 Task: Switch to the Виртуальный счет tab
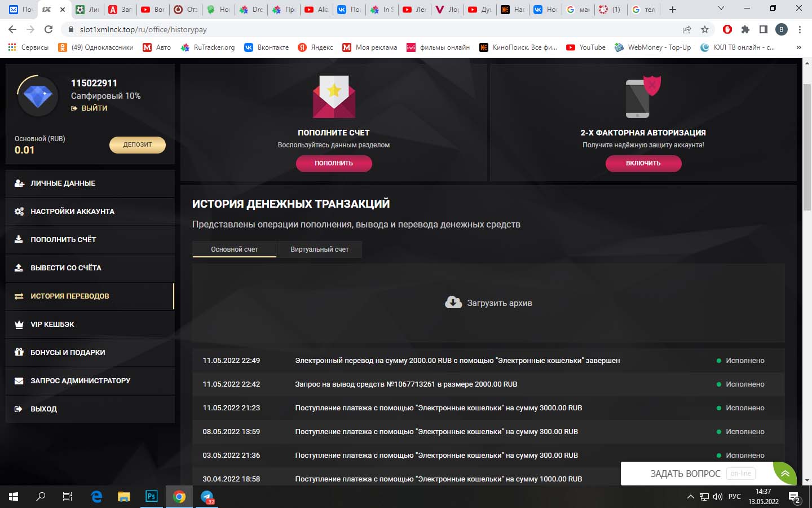(319, 249)
